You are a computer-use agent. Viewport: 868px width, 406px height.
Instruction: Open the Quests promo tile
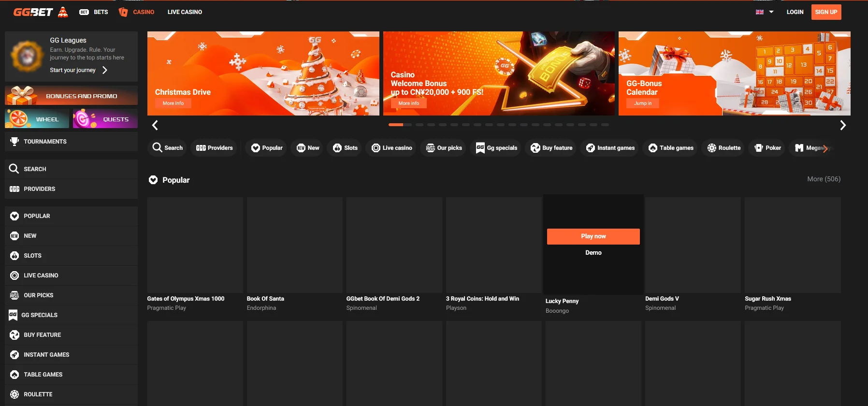[105, 119]
